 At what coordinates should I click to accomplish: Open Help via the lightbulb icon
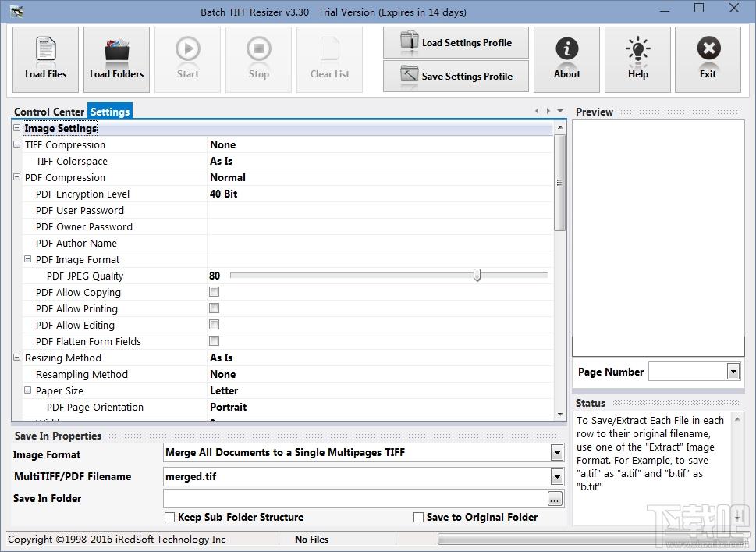(637, 59)
